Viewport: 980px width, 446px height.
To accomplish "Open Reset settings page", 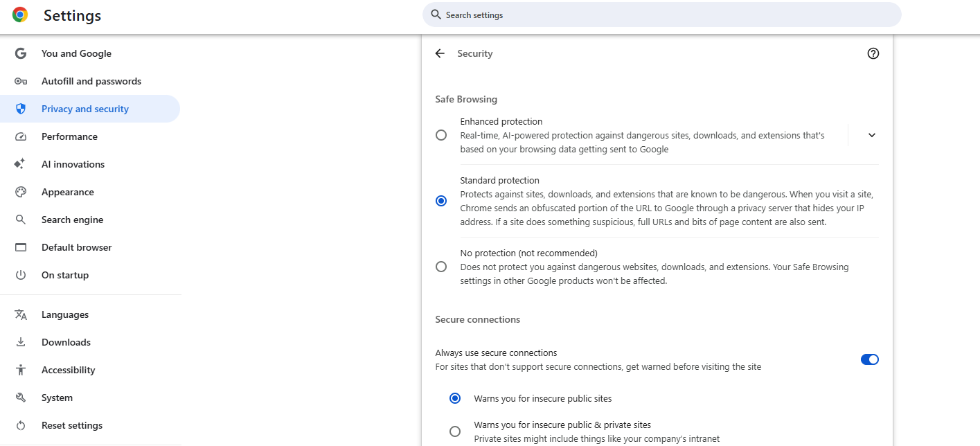I will pos(90,425).
